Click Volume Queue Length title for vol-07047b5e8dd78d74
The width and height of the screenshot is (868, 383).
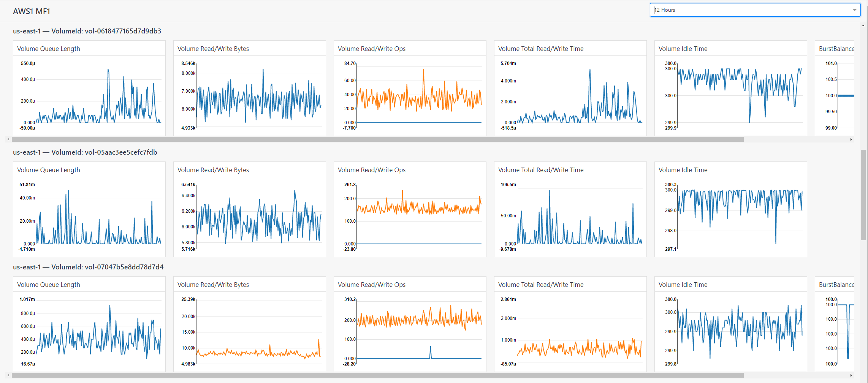coord(49,285)
